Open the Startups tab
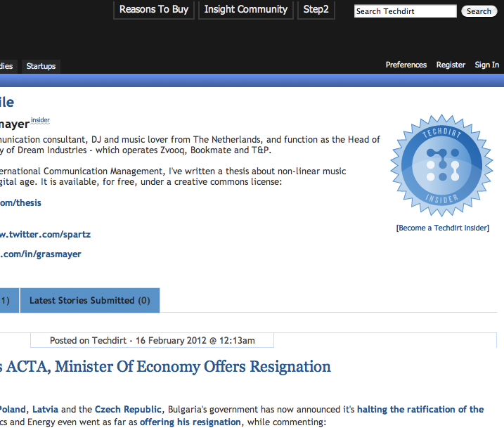 [x=41, y=66]
